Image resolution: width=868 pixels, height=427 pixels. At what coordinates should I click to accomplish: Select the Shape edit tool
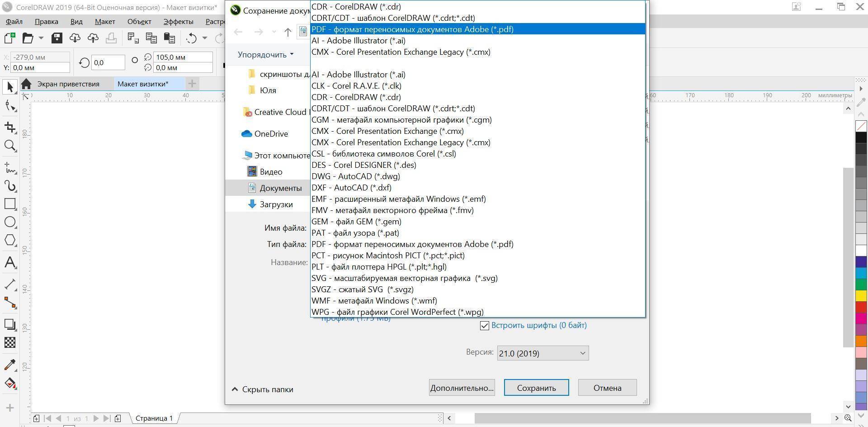(10, 106)
